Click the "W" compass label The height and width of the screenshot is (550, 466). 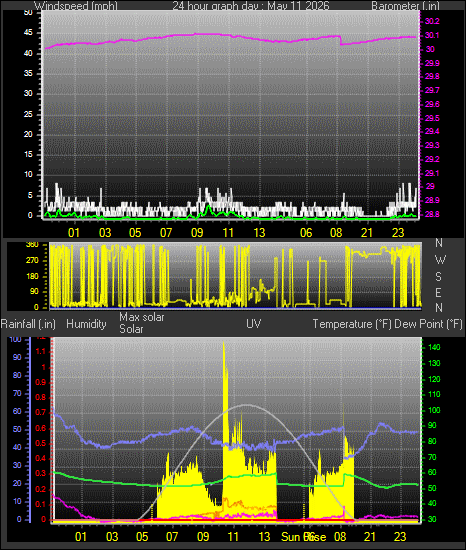[x=440, y=260]
